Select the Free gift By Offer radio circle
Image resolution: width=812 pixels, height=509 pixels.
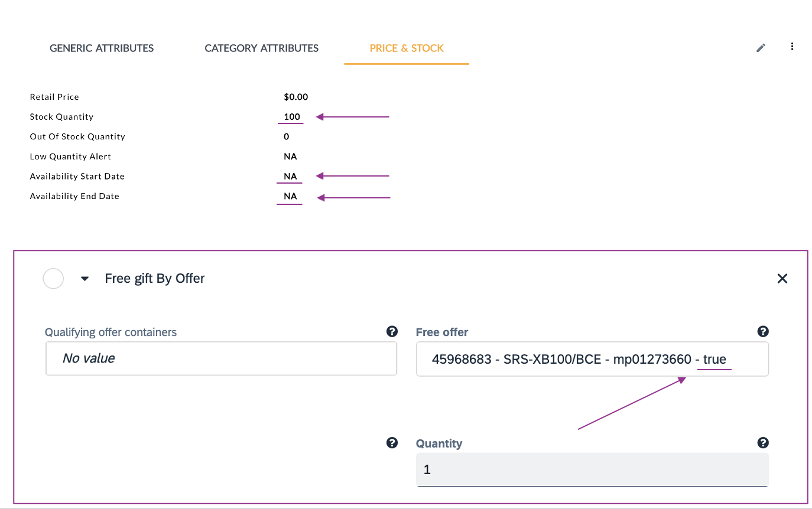click(x=53, y=279)
